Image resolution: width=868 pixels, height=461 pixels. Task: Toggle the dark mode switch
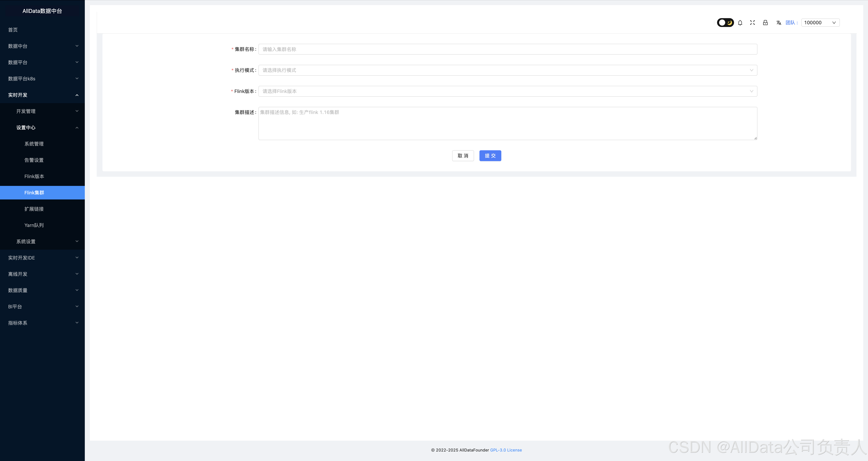[725, 23]
